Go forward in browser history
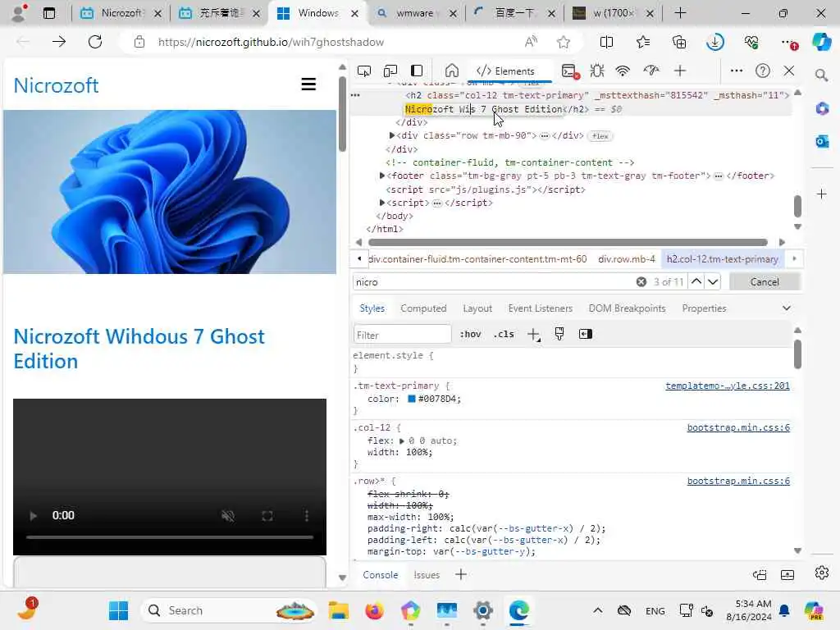This screenshot has width=840, height=630. (x=59, y=42)
